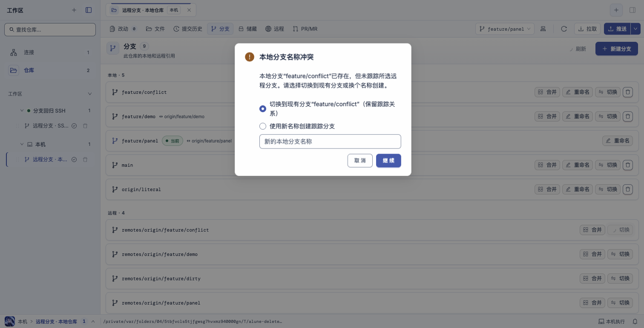Toggle the right side panel icon
The image size is (644, 328).
click(632, 10)
